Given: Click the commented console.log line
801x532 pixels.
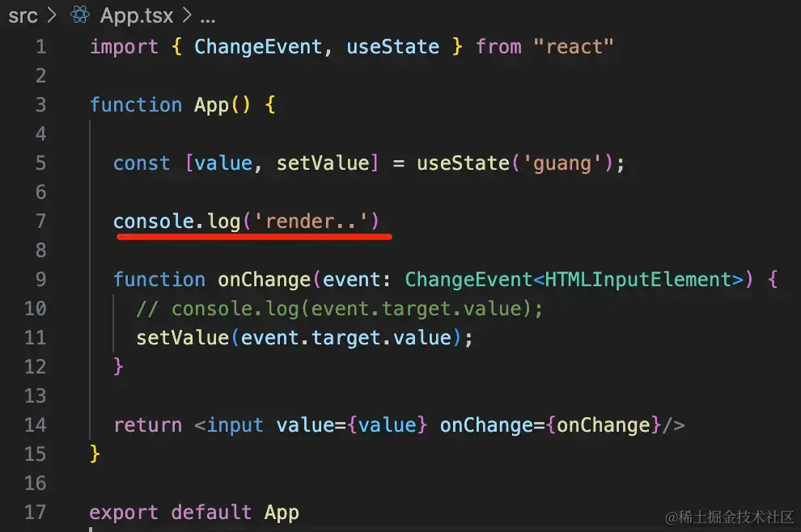Looking at the screenshot, I should pyautogui.click(x=339, y=309).
